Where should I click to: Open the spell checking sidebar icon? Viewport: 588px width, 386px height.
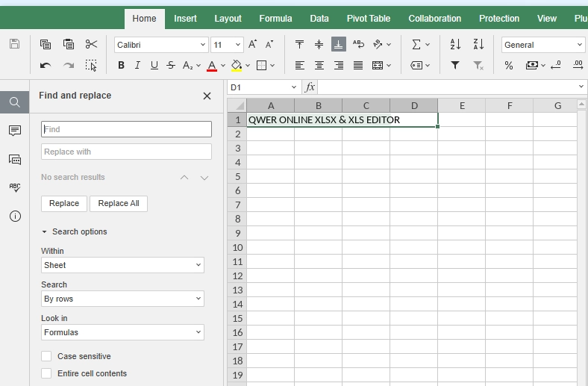pos(15,187)
